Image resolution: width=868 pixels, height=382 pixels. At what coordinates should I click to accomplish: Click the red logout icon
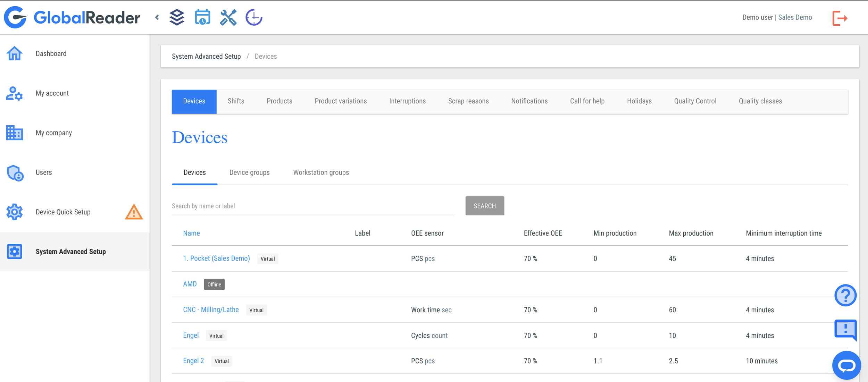click(x=840, y=18)
